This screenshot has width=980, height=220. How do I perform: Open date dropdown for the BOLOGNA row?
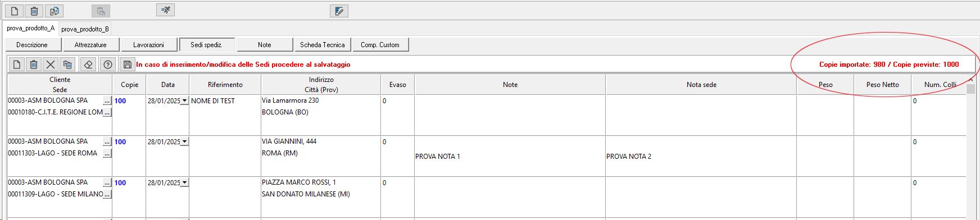[x=184, y=100]
